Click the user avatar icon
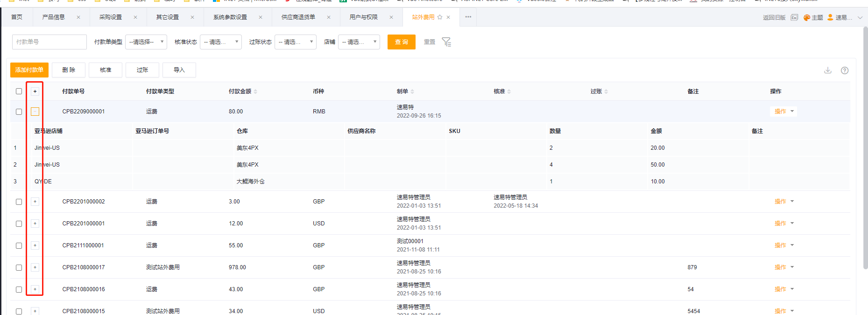 pyautogui.click(x=830, y=17)
